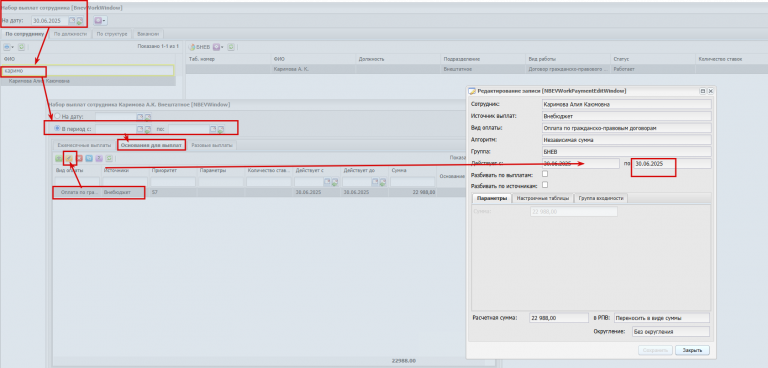Click the 'Закрыть' button

(693, 350)
